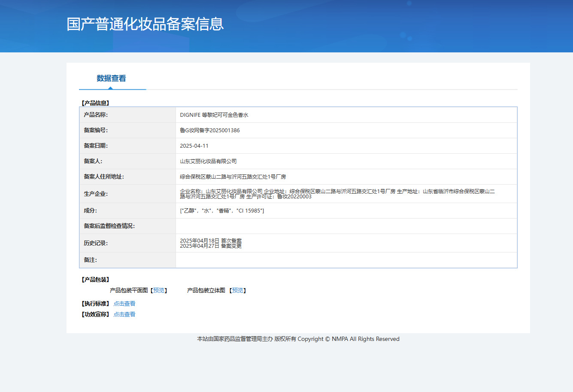Image resolution: width=573 pixels, height=392 pixels.
Task: Click the 【产品信息】 section heading
Action: pyautogui.click(x=95, y=103)
